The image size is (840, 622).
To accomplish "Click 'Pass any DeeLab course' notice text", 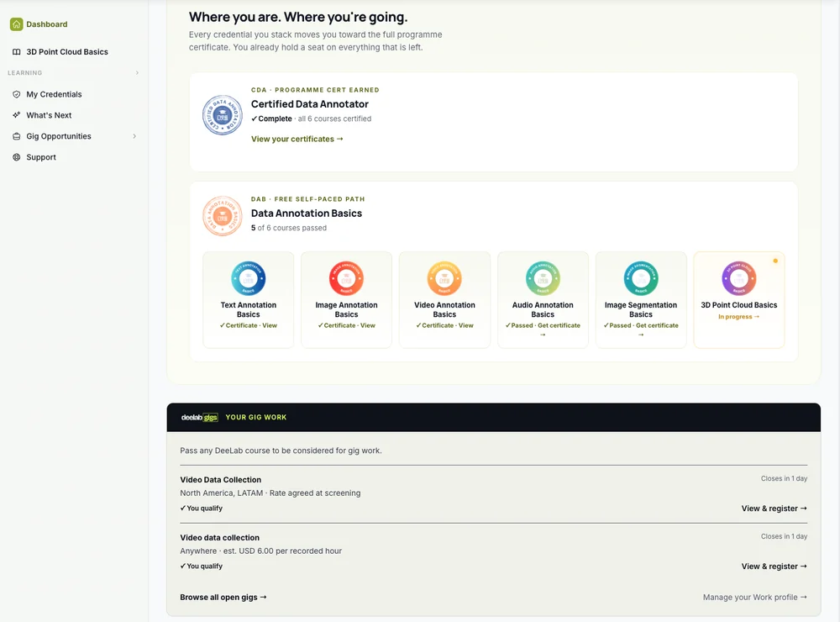I will (x=281, y=451).
